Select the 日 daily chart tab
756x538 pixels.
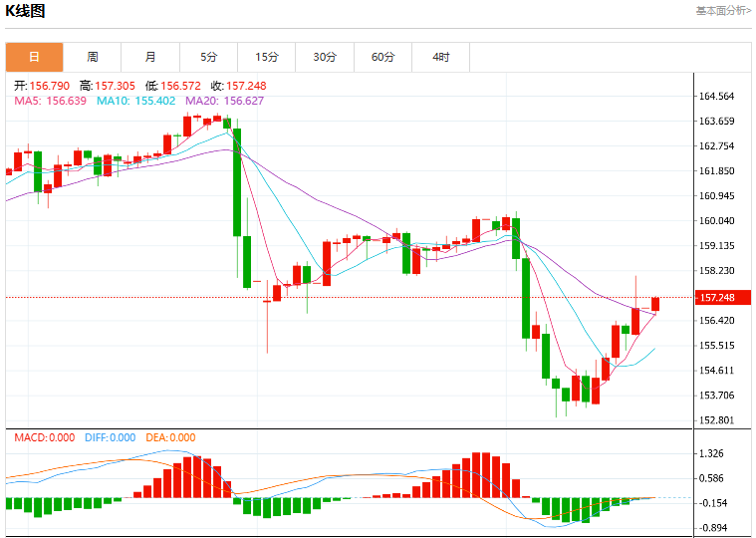(34, 57)
